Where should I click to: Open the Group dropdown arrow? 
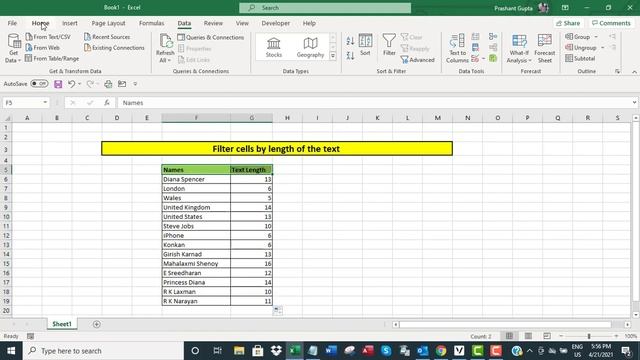[x=596, y=37]
